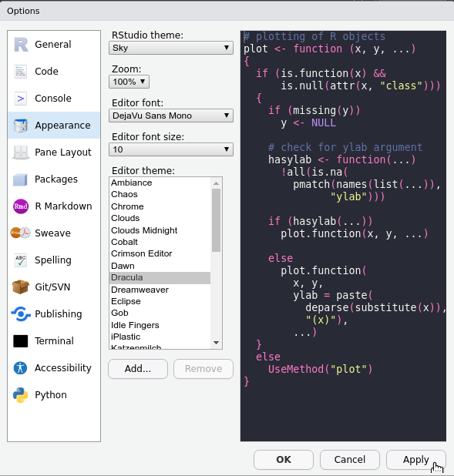Choose the iPlastic editor theme
454x476 pixels.
[160, 337]
